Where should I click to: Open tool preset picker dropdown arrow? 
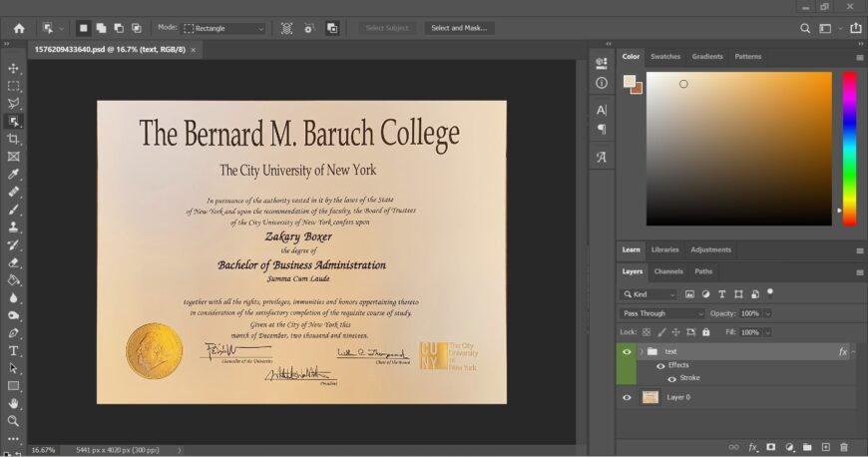[x=61, y=28]
